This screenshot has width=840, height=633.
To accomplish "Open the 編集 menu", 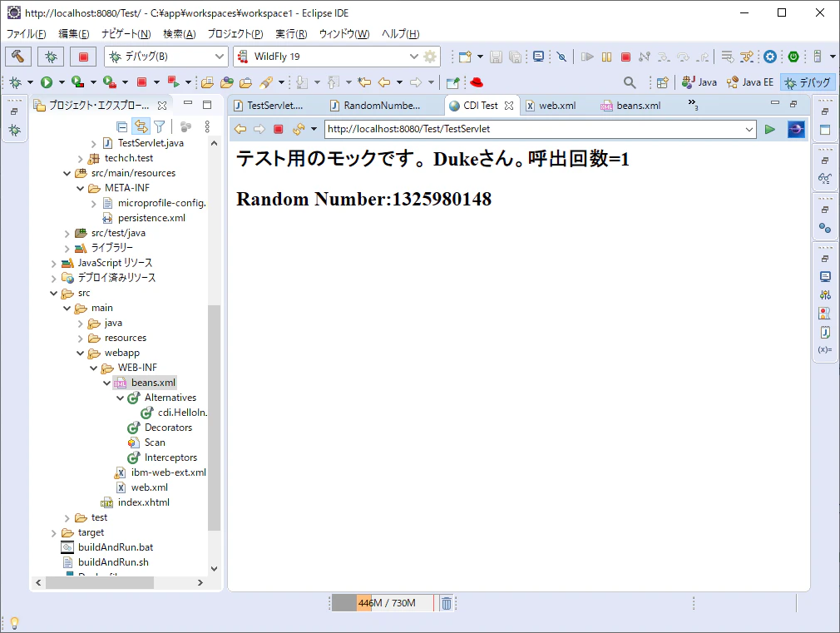I will coord(73,34).
